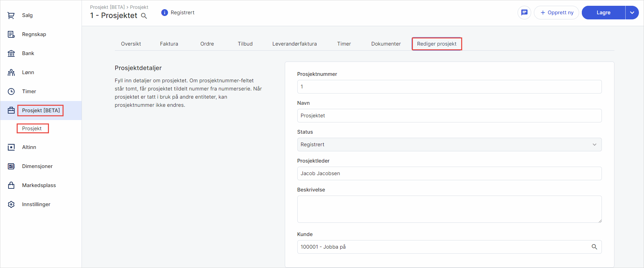
Task: Open the Leverandørfaktura tab
Action: coord(294,44)
